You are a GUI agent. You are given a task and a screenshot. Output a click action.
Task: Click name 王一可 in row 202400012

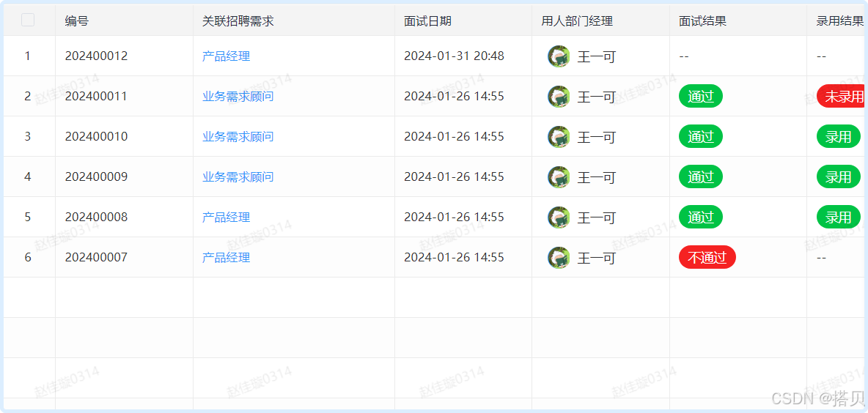[x=597, y=56]
